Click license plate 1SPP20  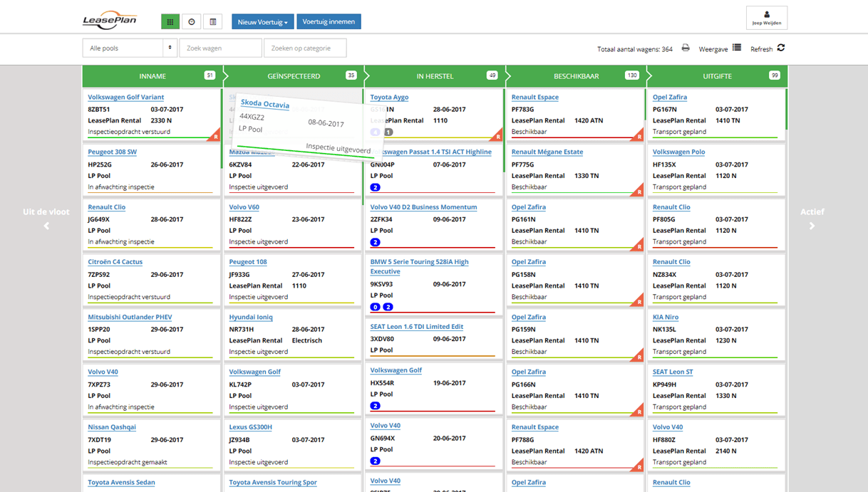(x=99, y=330)
